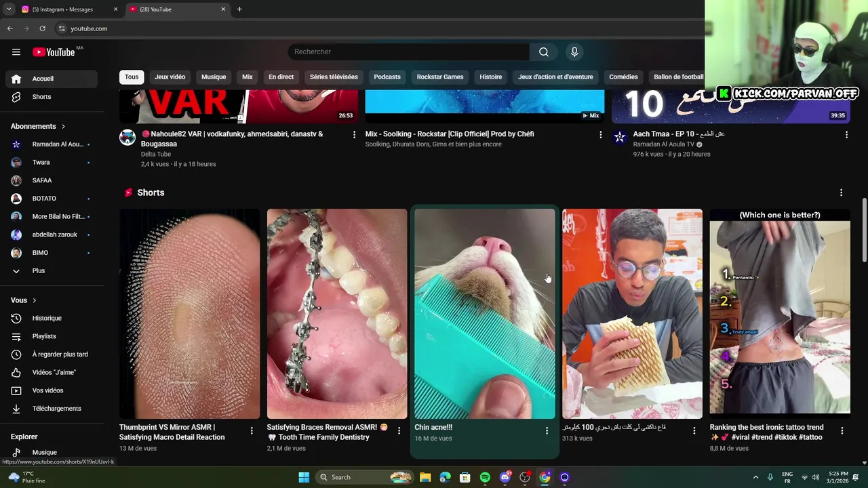Open the volume control in system tray
Screen dimensions: 868x488
(x=815, y=477)
